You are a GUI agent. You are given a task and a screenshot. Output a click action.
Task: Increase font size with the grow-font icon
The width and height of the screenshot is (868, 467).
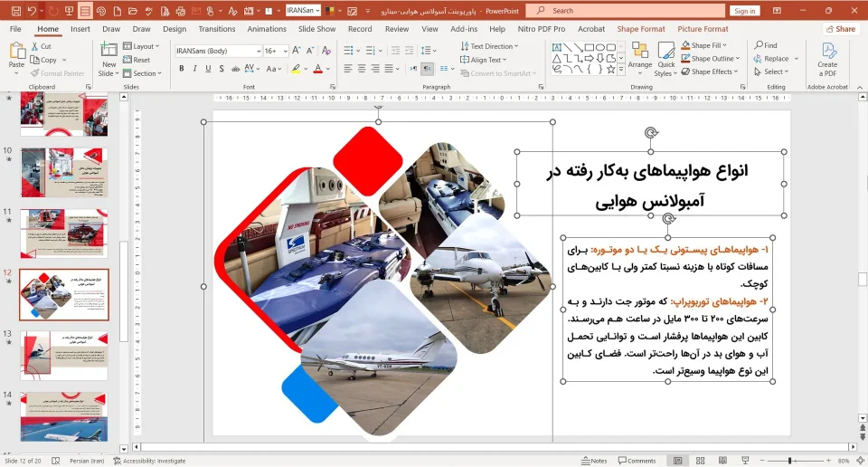click(297, 51)
